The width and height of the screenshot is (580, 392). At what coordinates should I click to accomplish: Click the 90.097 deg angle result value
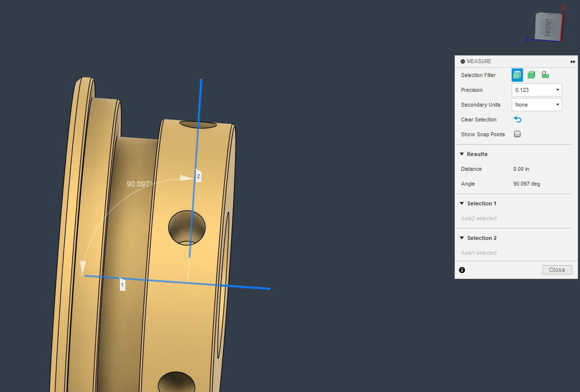click(527, 184)
